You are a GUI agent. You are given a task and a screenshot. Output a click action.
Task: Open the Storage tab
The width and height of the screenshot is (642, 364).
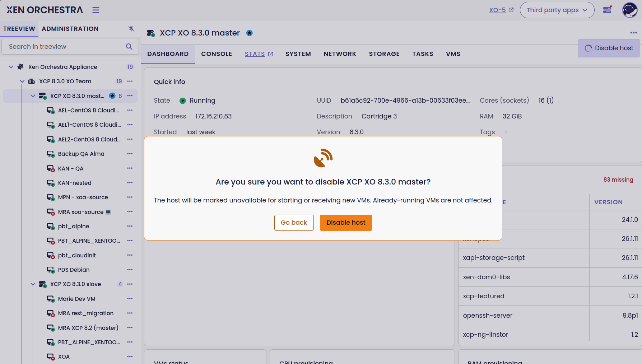pyautogui.click(x=384, y=54)
